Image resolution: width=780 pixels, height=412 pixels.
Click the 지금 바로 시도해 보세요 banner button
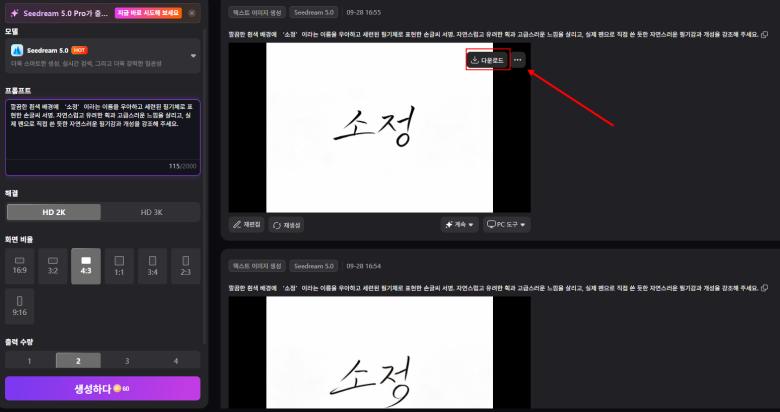point(148,13)
